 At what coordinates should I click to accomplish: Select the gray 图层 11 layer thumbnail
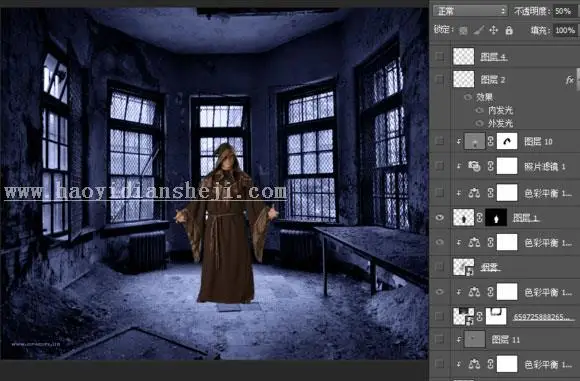pyautogui.click(x=475, y=339)
